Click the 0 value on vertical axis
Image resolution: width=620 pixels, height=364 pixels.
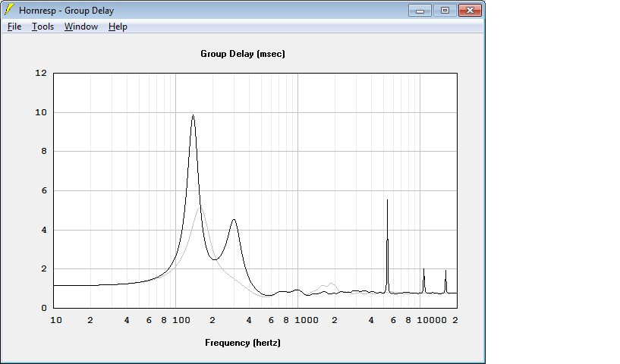click(44, 308)
